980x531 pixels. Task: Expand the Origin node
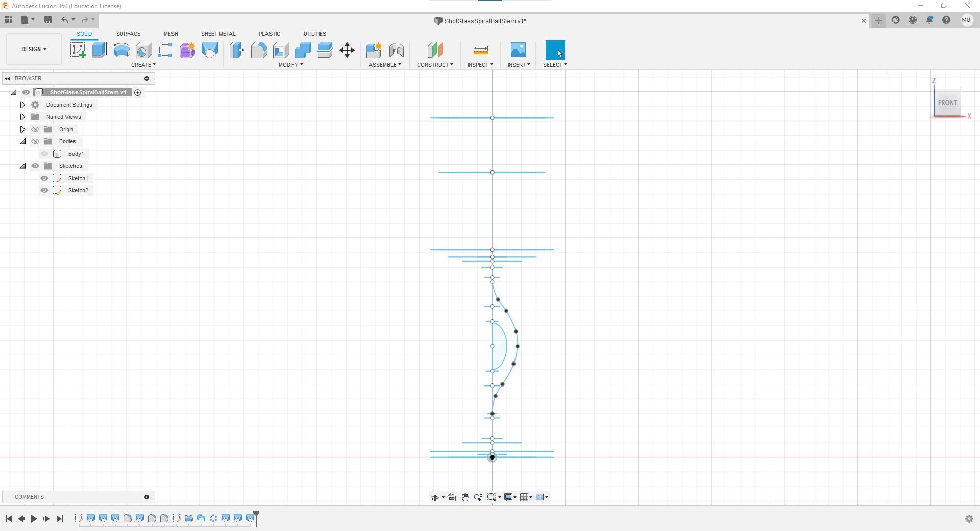[22, 129]
